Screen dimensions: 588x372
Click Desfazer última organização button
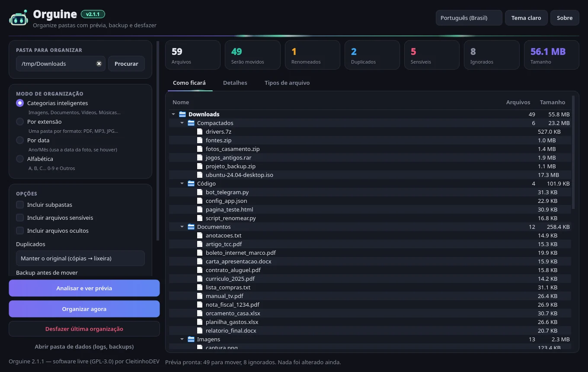click(x=84, y=329)
